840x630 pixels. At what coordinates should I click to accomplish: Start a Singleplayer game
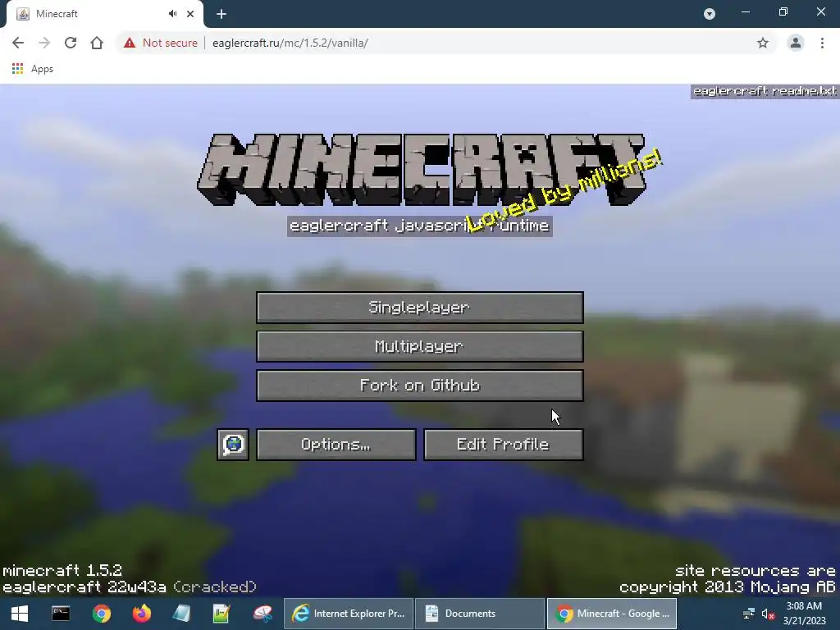pyautogui.click(x=419, y=308)
